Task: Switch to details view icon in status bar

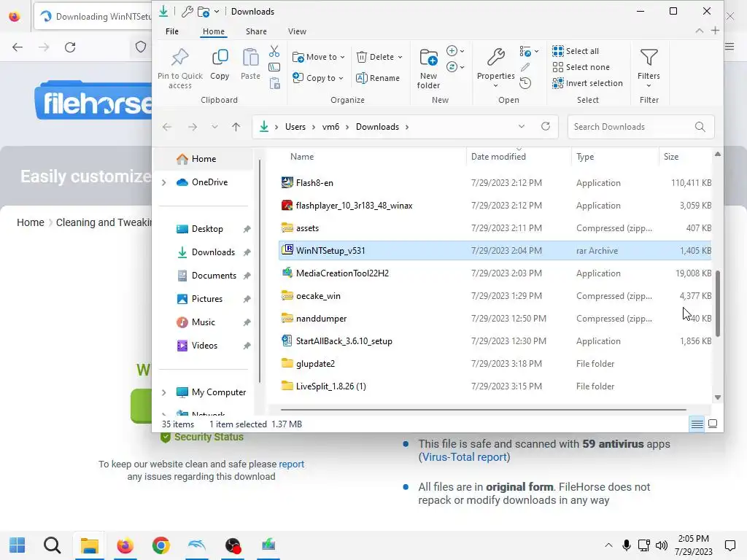Action: point(697,424)
